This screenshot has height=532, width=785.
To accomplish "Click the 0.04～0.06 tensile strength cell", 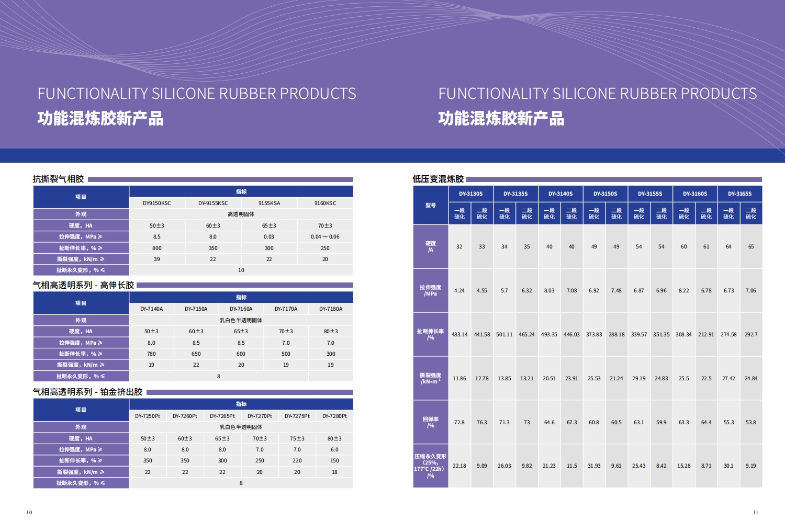I will click(325, 236).
